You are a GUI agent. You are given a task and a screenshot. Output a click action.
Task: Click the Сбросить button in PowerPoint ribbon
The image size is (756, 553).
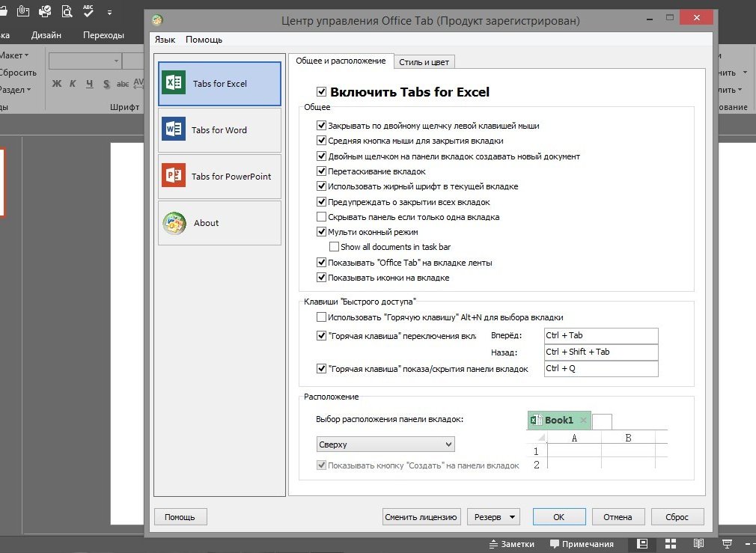pos(18,73)
